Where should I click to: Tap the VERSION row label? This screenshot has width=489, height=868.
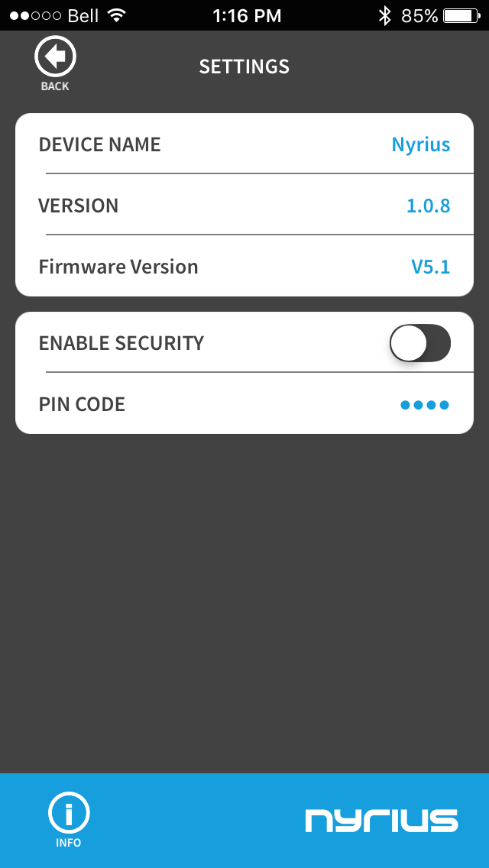tap(79, 206)
